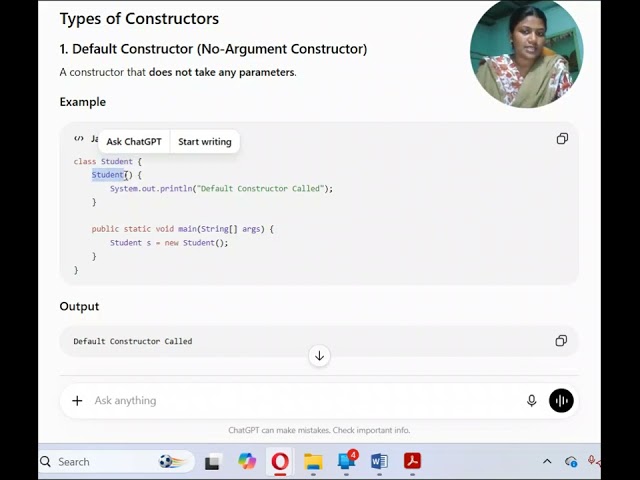Copy the Output code block
The height and width of the screenshot is (480, 640).
561,341
